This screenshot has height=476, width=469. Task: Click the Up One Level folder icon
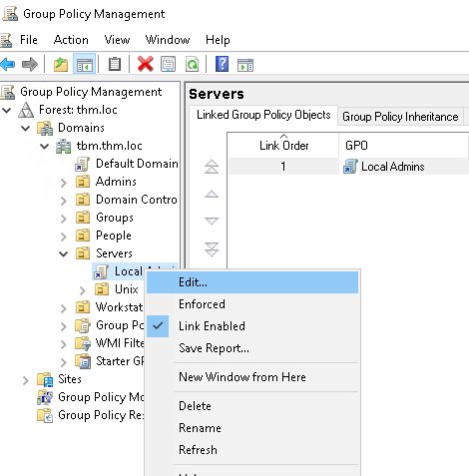(61, 64)
